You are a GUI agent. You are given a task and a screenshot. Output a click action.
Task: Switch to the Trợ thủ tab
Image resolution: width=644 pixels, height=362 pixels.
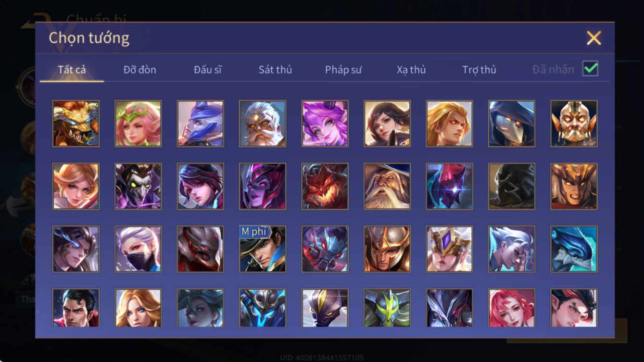pyautogui.click(x=479, y=70)
